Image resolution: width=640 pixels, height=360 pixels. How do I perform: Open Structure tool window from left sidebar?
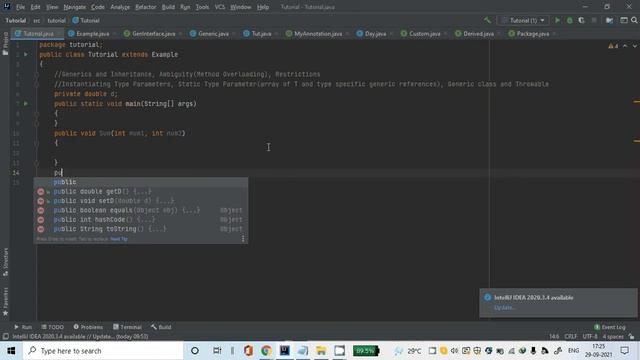5,262
